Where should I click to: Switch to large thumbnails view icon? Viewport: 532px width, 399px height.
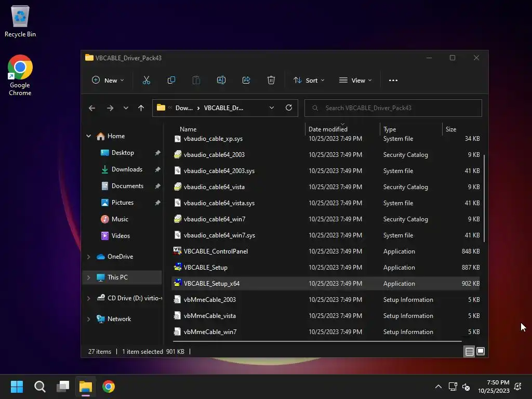pos(481,352)
